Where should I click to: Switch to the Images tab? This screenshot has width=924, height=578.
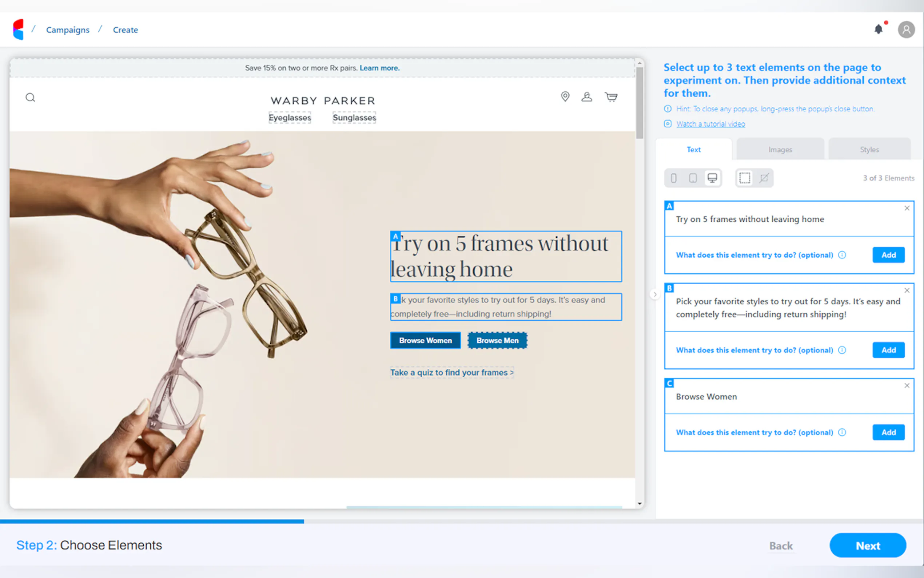coord(780,149)
